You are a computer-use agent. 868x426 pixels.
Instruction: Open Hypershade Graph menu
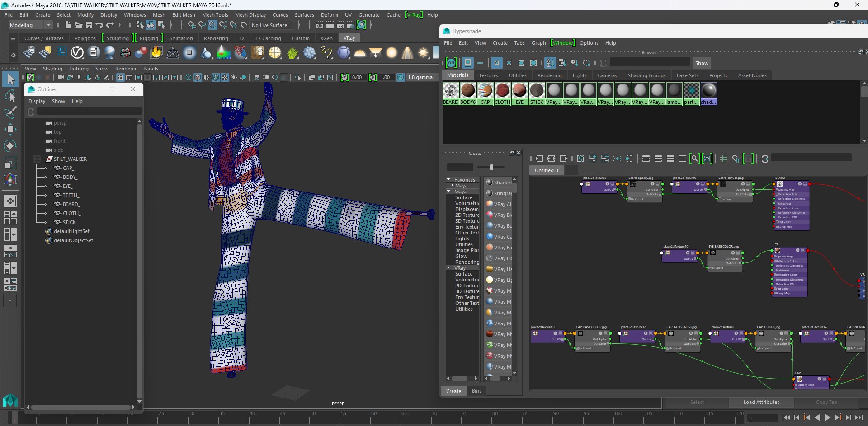(x=538, y=43)
